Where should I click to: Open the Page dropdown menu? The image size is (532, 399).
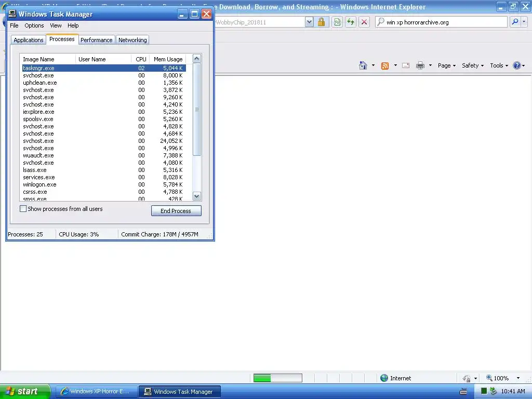[x=446, y=65]
